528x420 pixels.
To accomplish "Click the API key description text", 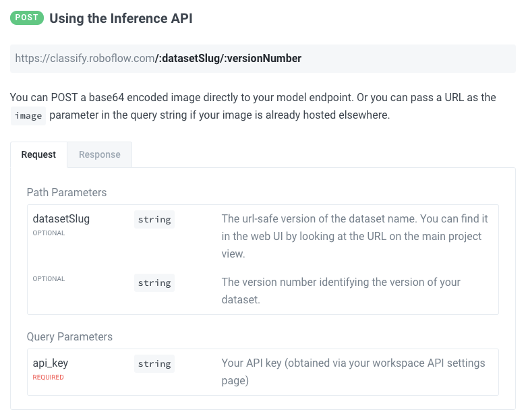I will tap(353, 371).
